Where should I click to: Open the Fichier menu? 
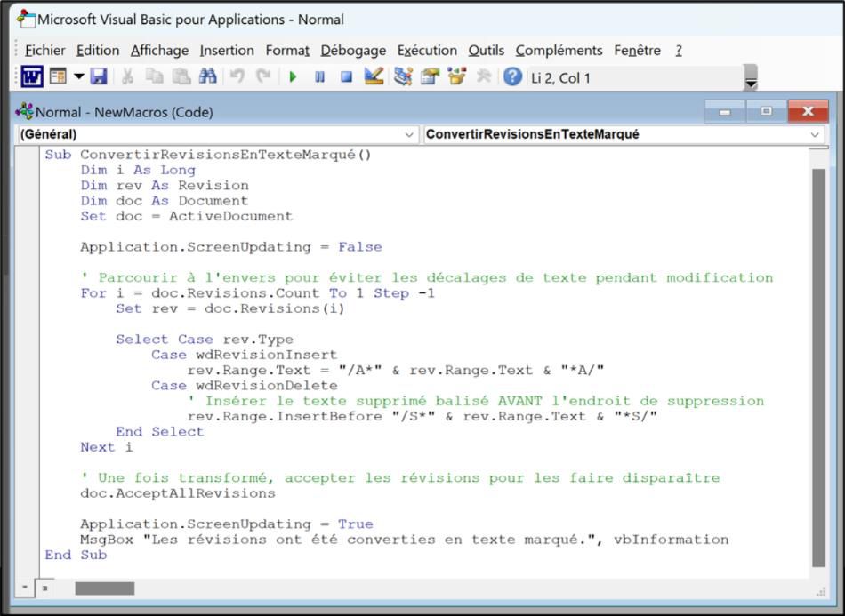(45, 51)
